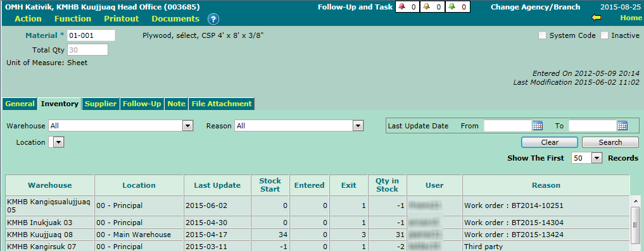Go to the Home link
This screenshot has width=644, height=251.
pos(631,18)
